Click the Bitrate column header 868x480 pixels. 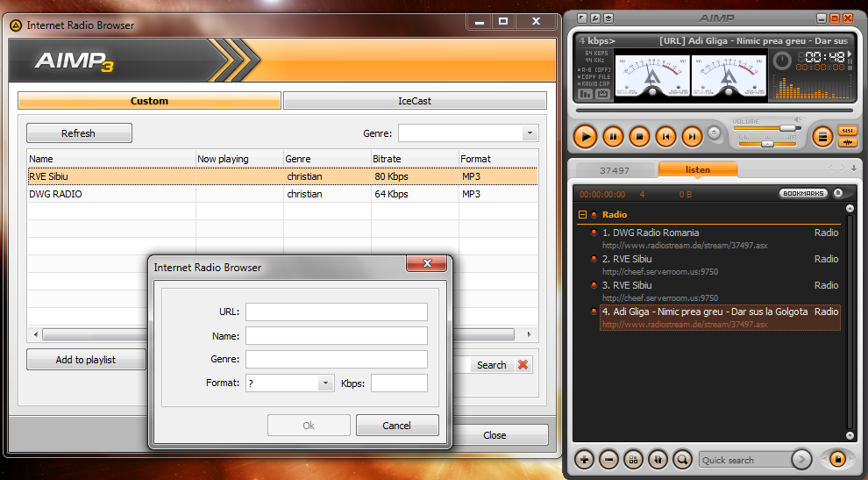click(415, 159)
